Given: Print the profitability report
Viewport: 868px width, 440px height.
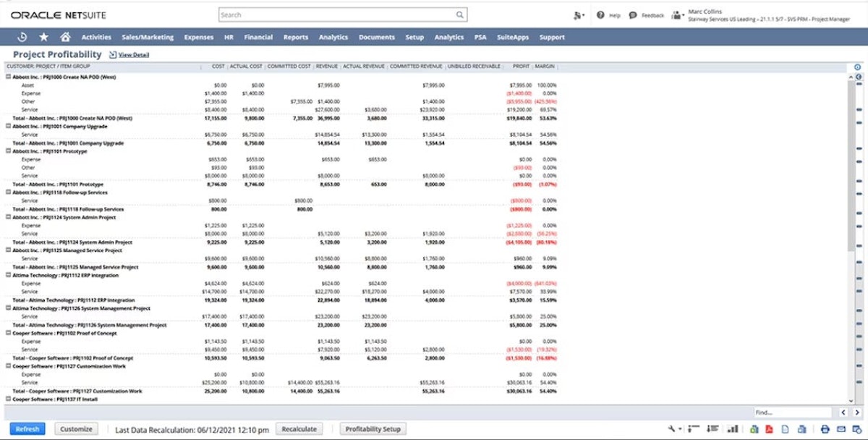Looking at the screenshot, I should point(825,428).
